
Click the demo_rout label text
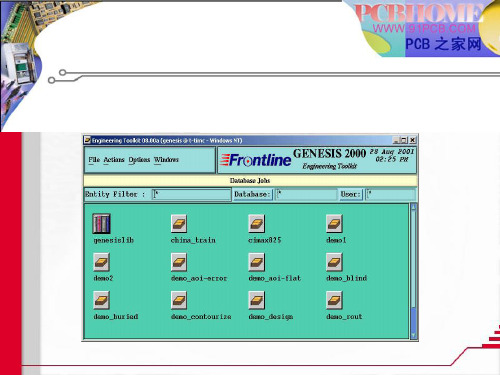coord(344,316)
